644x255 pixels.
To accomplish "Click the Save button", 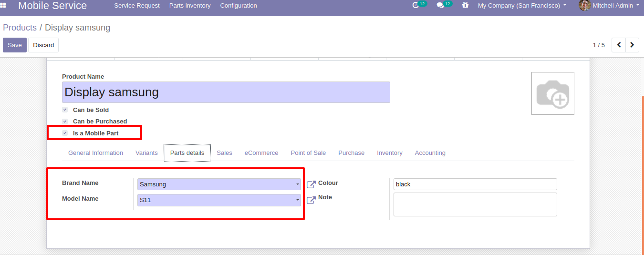I will [15, 45].
